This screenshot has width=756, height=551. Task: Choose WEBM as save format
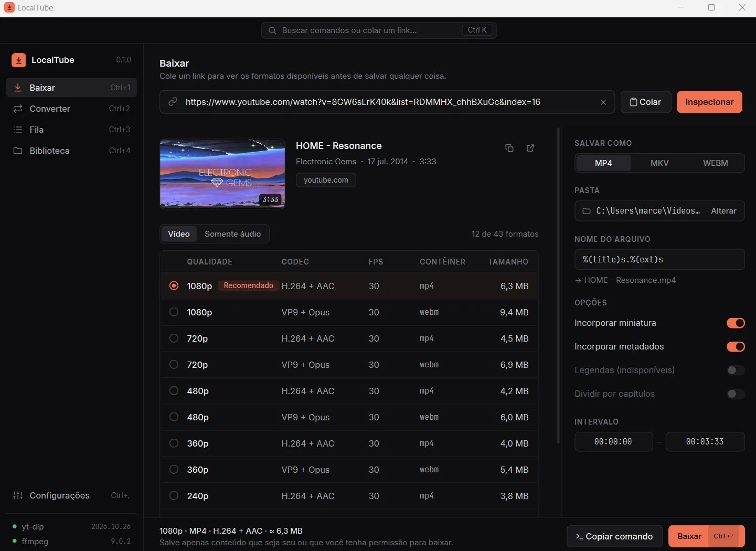click(x=715, y=163)
